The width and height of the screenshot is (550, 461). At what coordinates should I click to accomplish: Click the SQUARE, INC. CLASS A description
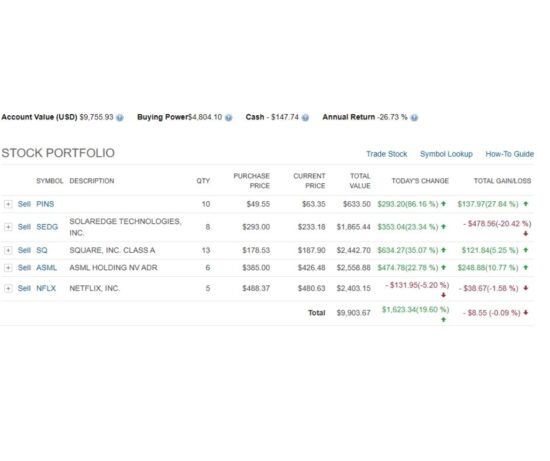112,250
